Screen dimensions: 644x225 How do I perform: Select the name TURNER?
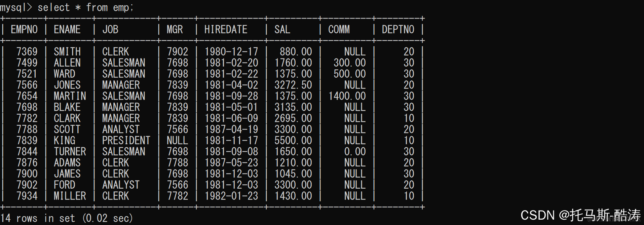pos(70,152)
